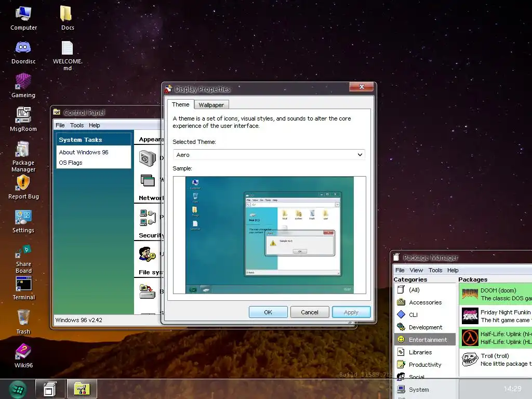
Task: Switch to the Wallpaper tab
Action: [x=211, y=105]
